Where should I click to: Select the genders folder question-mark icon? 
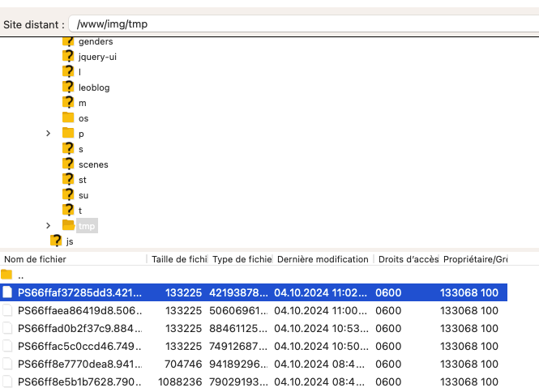point(68,41)
